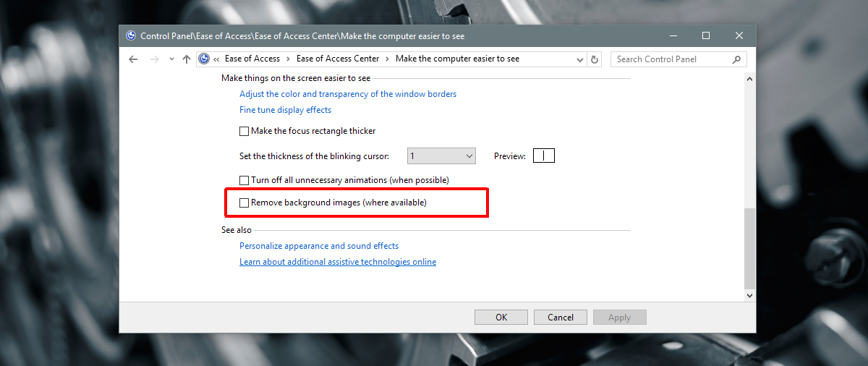Click the vertical scrollbar up arrow

click(x=749, y=78)
